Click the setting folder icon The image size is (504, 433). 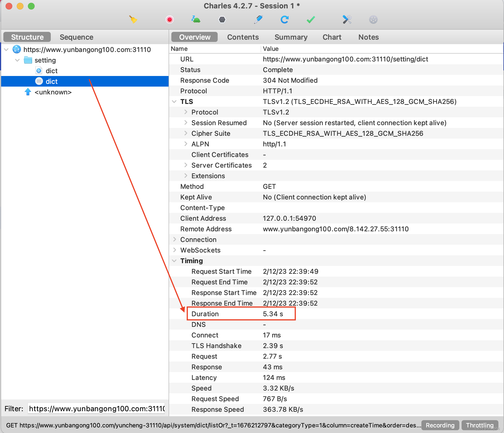[28, 60]
